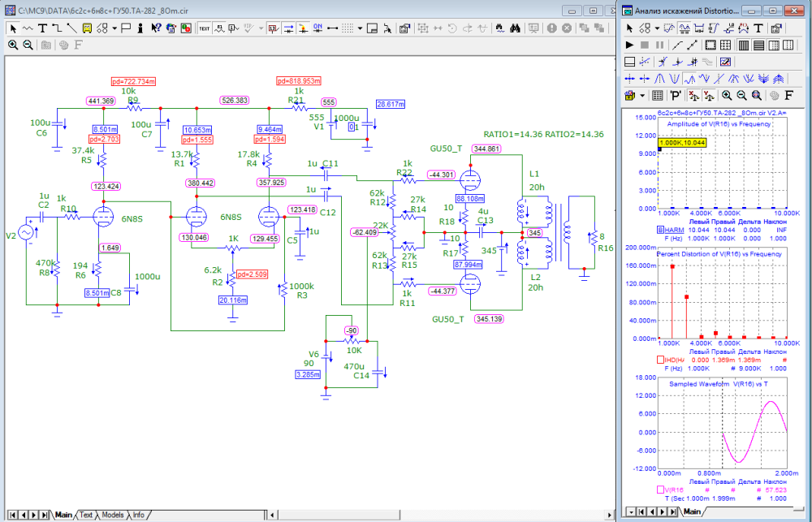Switch to the Text tab
Screen dimensions: 812x522
click(x=86, y=515)
